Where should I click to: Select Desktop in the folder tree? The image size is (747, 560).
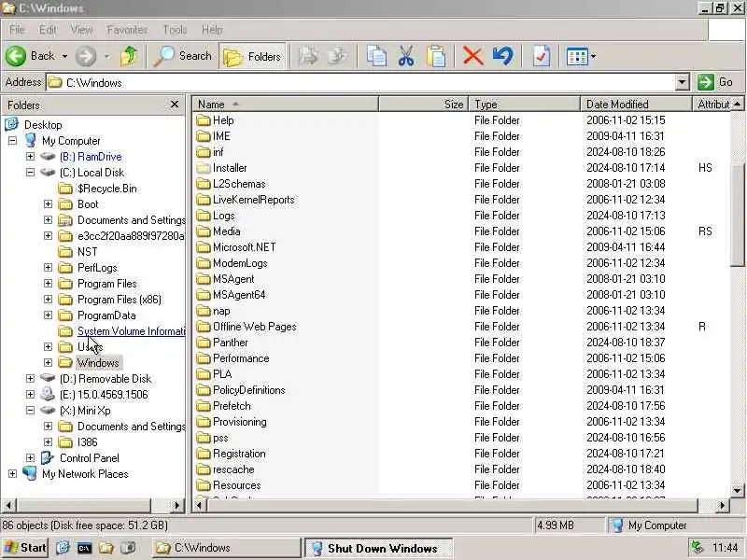43,125
